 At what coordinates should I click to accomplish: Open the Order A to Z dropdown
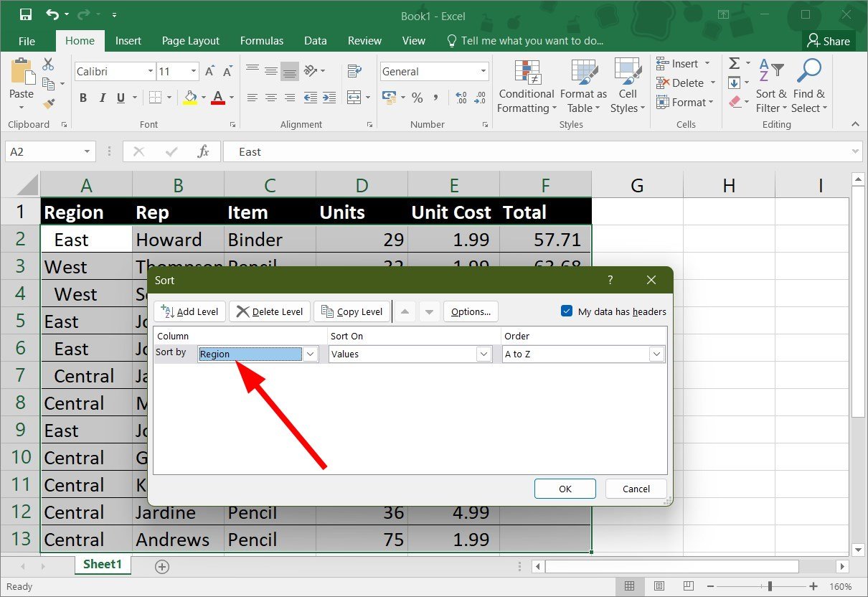tap(656, 354)
